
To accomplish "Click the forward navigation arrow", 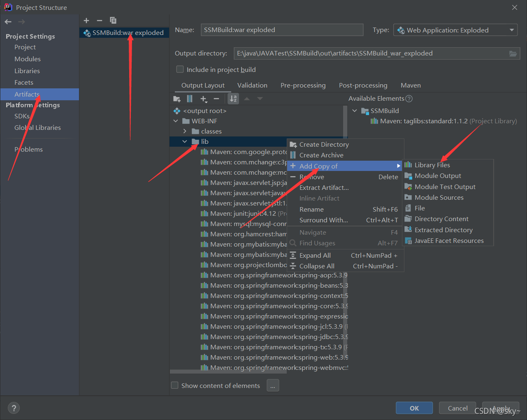I will coord(21,22).
